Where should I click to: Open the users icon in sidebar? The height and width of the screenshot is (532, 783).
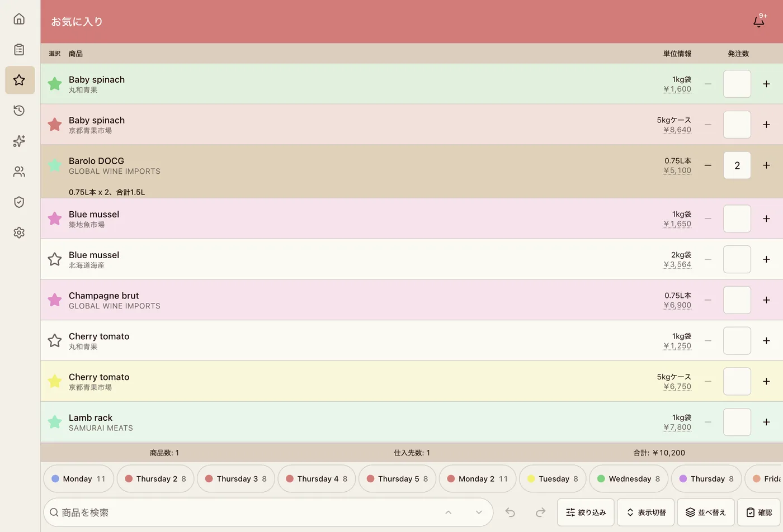click(x=19, y=172)
